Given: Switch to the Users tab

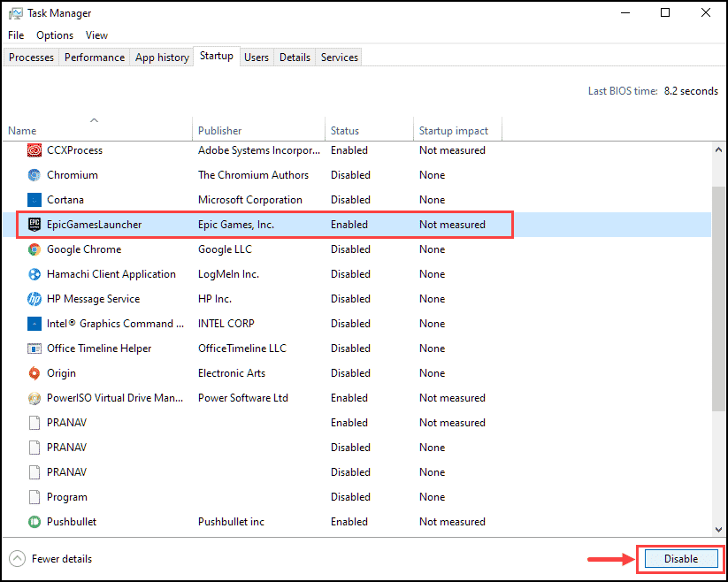Looking at the screenshot, I should click(257, 57).
